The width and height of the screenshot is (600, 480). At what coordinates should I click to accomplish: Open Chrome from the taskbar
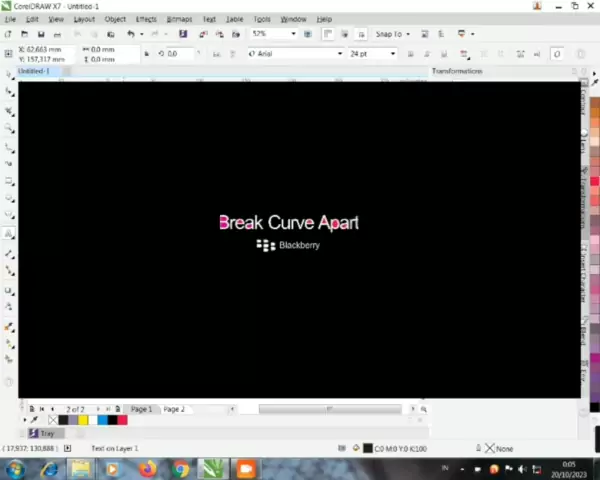coord(180,468)
